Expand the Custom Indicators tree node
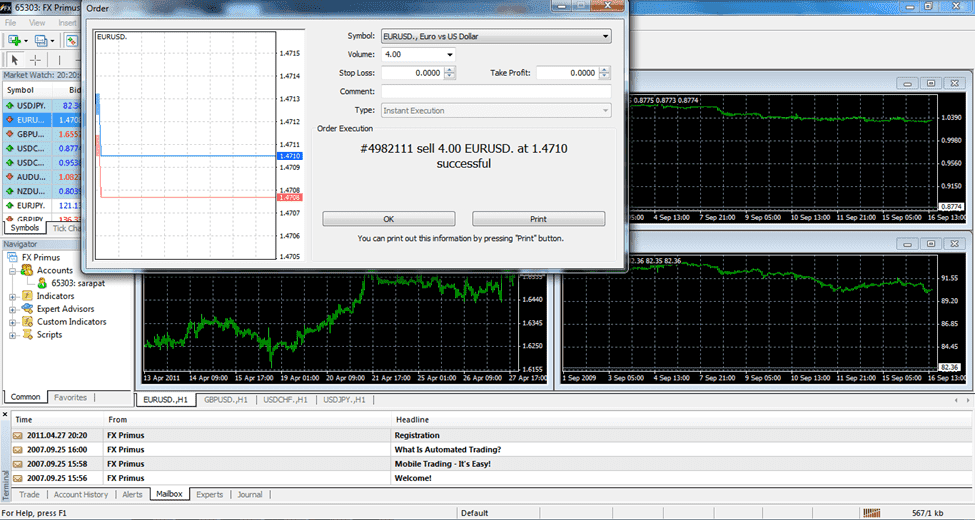The width and height of the screenshot is (975, 520). coord(12,322)
